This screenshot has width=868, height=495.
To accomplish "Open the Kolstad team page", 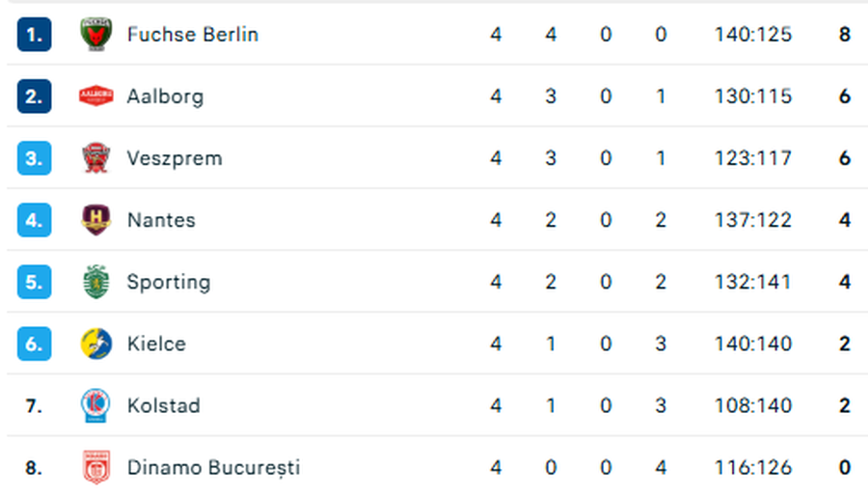I will pos(163,405).
